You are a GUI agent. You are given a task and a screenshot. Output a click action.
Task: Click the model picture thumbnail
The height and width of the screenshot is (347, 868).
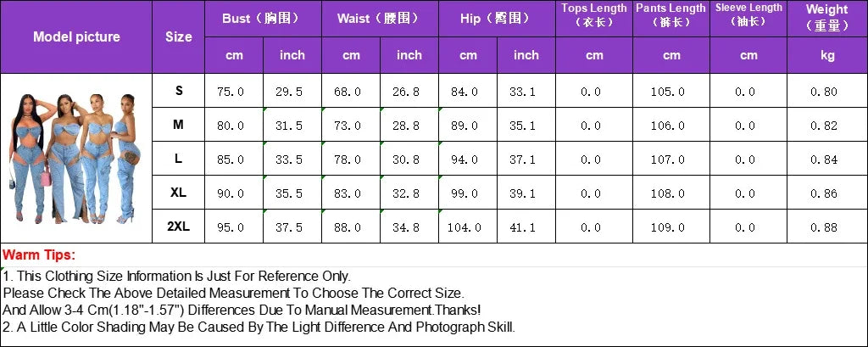coord(76,157)
